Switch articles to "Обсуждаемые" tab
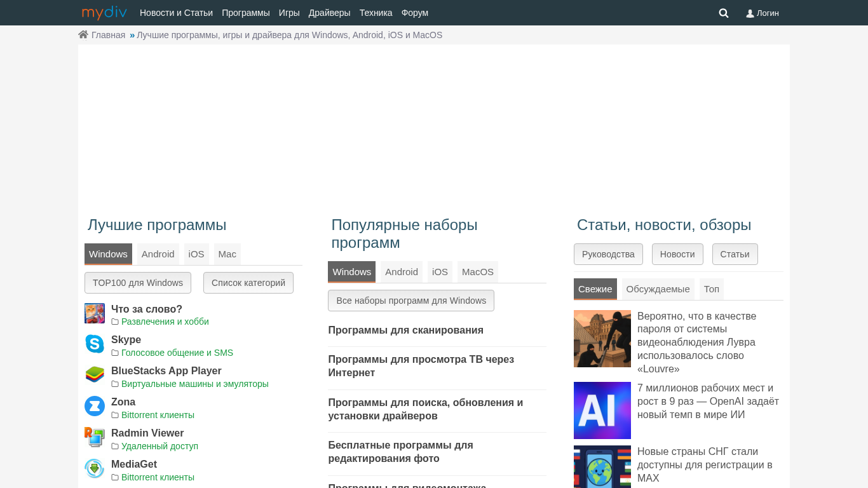Image resolution: width=868 pixels, height=488 pixels. pos(658,289)
